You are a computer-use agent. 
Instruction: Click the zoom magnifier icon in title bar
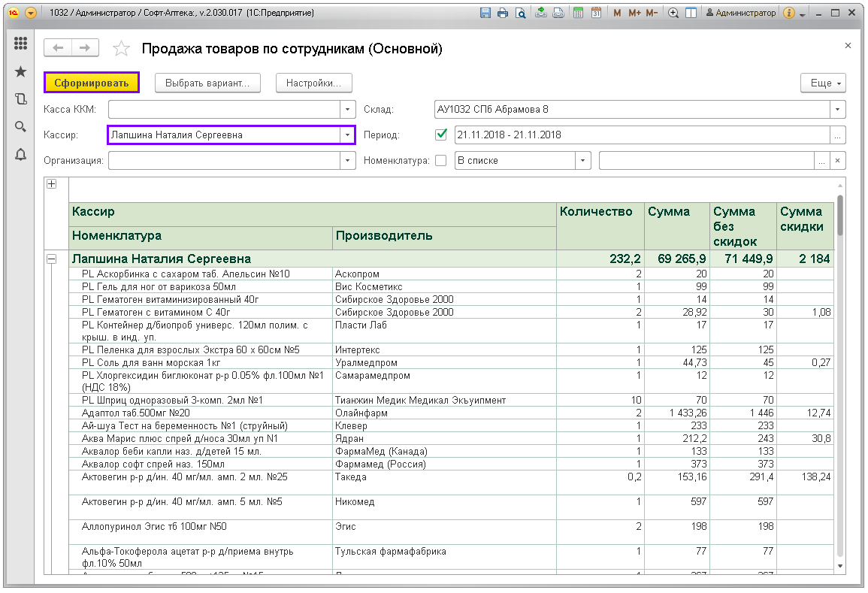pos(673,14)
